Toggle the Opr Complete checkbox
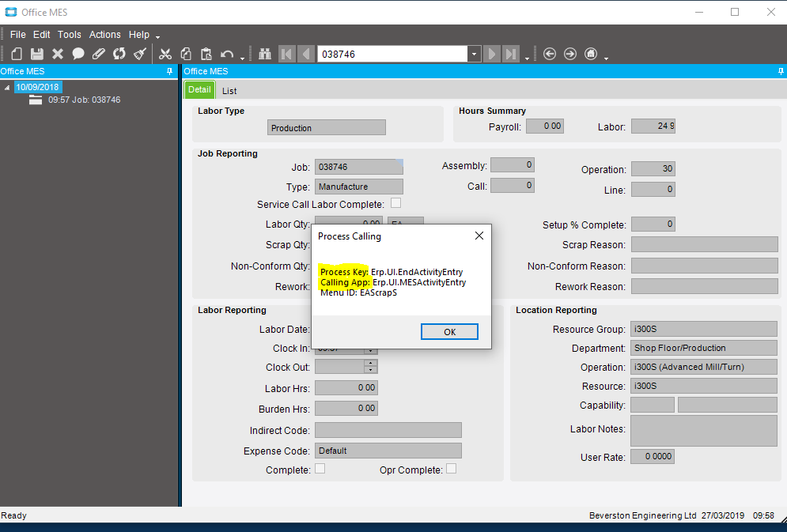The image size is (787, 532). tap(451, 468)
